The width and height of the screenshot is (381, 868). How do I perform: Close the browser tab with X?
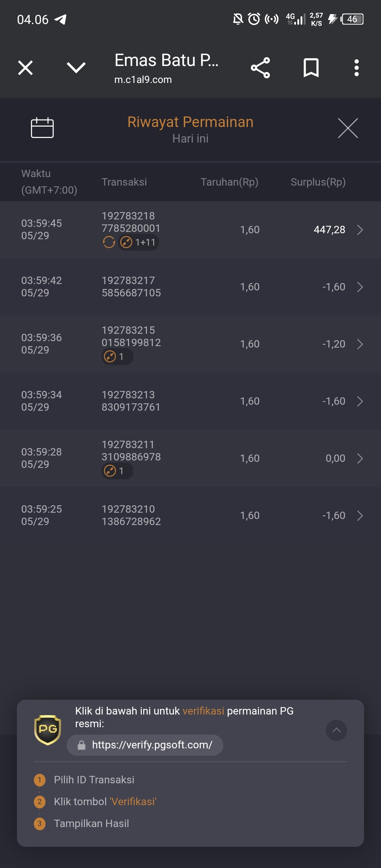click(x=25, y=68)
